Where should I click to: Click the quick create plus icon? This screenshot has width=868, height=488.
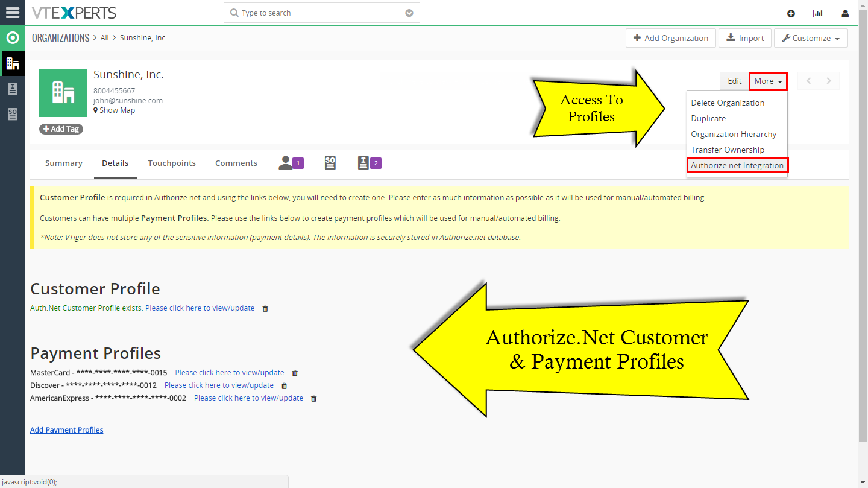(791, 13)
